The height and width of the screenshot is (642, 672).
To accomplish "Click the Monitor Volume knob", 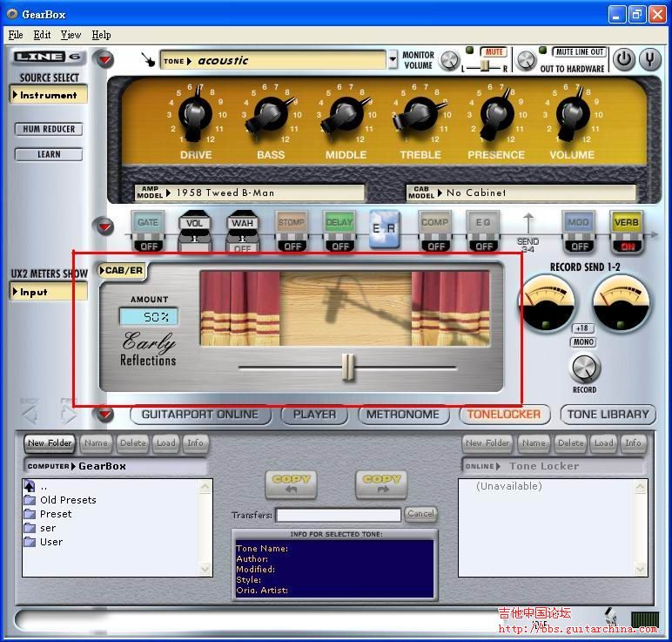I will pos(449,60).
